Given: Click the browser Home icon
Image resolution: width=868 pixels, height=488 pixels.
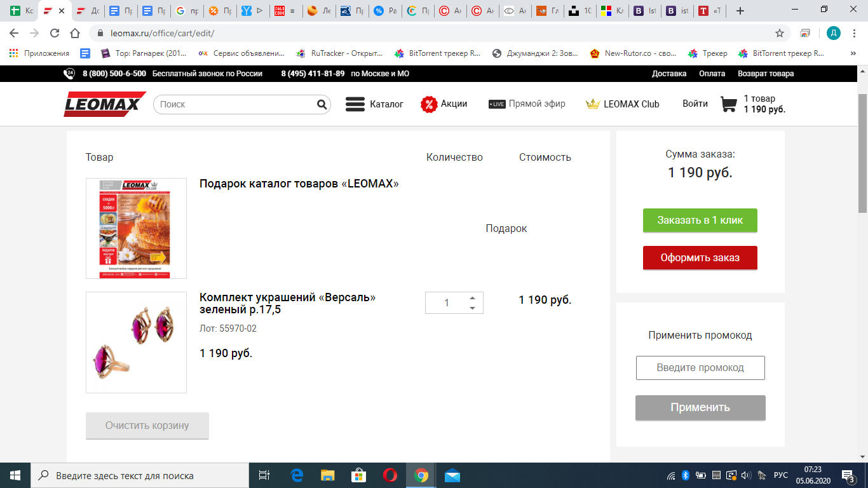Looking at the screenshot, I should point(75,33).
